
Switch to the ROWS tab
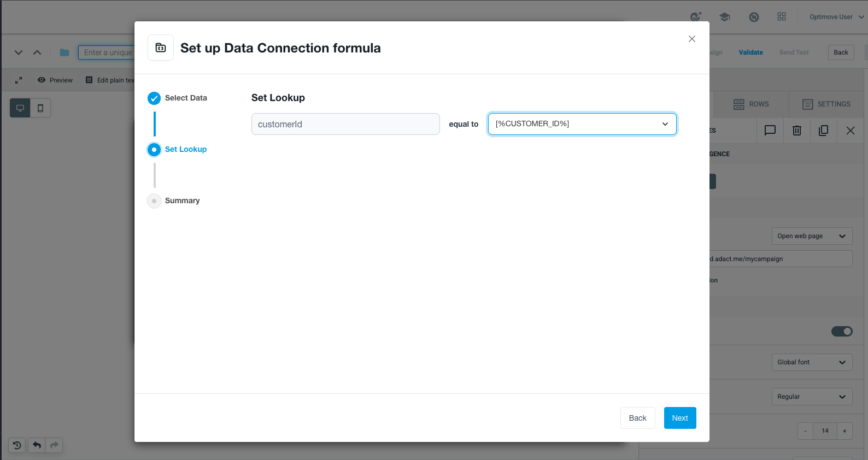point(751,104)
